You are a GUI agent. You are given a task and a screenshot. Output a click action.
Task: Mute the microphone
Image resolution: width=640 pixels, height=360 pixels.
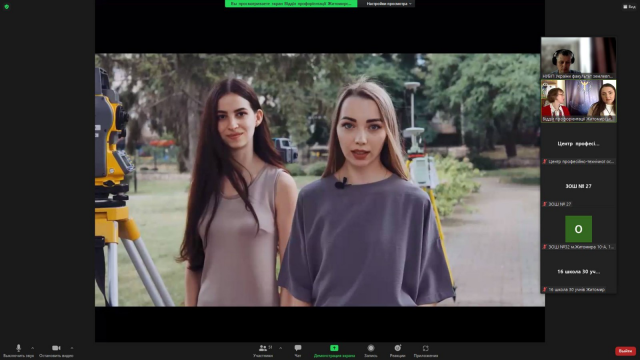click(x=18, y=350)
